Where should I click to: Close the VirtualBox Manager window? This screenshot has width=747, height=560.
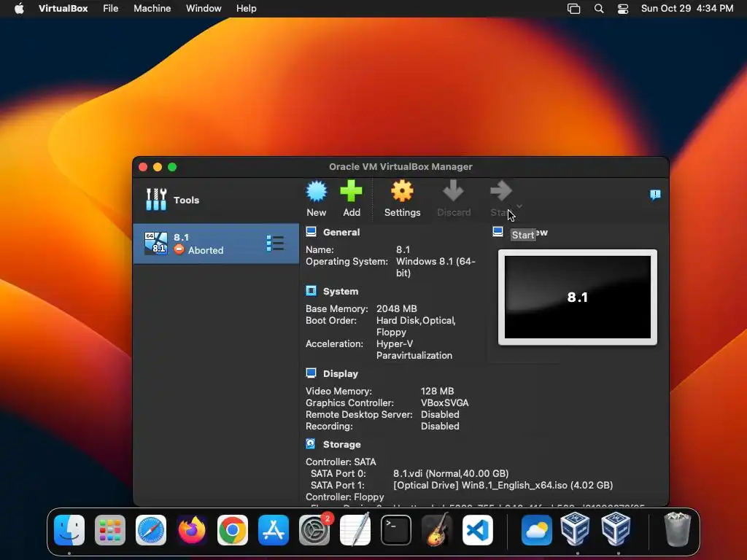tap(143, 167)
